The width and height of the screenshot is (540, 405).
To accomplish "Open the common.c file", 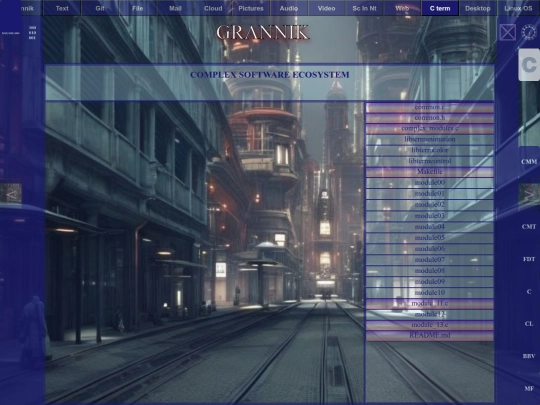I will (x=429, y=107).
